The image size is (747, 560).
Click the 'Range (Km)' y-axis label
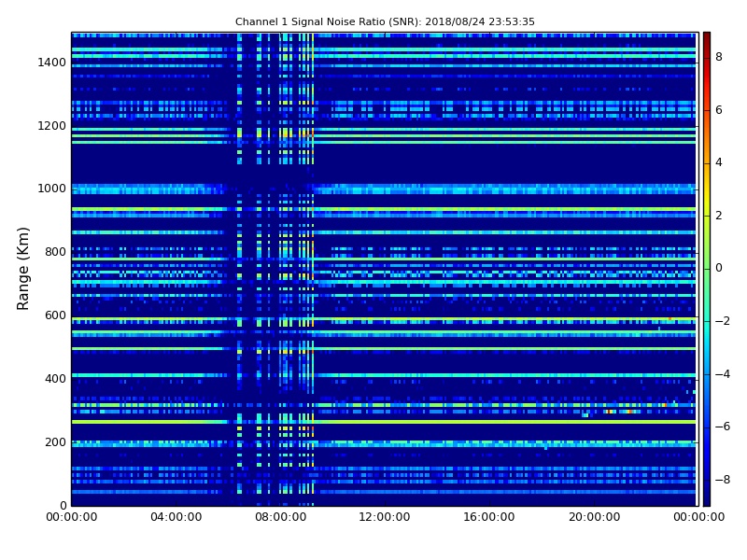pyautogui.click(x=22, y=269)
